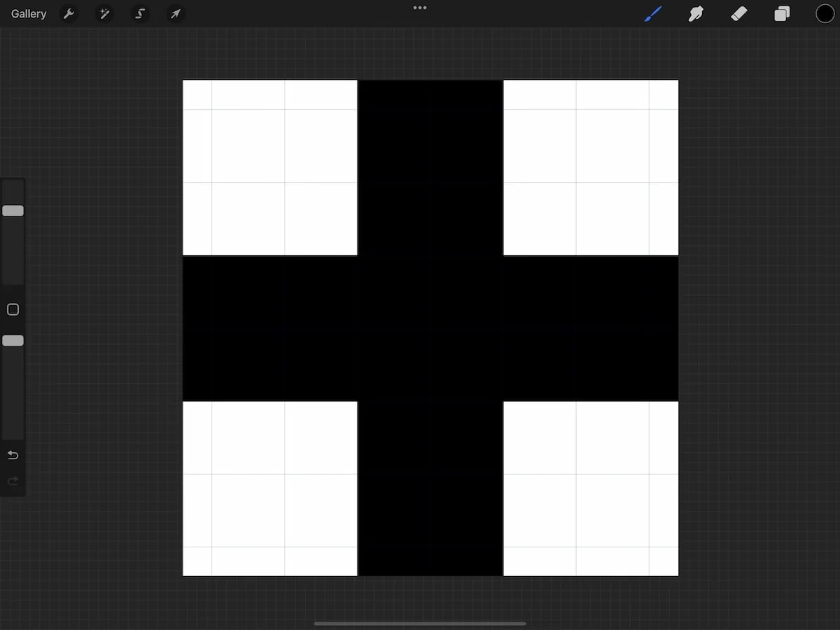Open the Adjustments magic wand menu
840x630 pixels.
(x=104, y=14)
